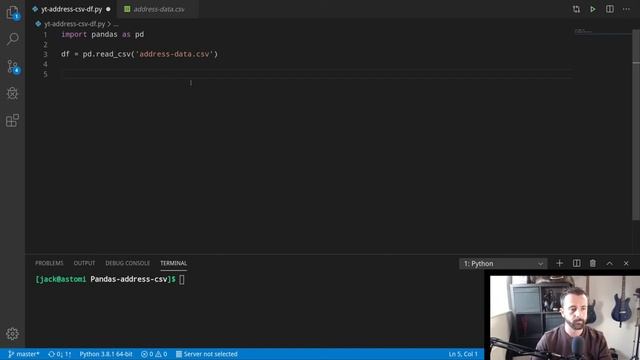Click 'Server not selected' status item

tap(207, 354)
